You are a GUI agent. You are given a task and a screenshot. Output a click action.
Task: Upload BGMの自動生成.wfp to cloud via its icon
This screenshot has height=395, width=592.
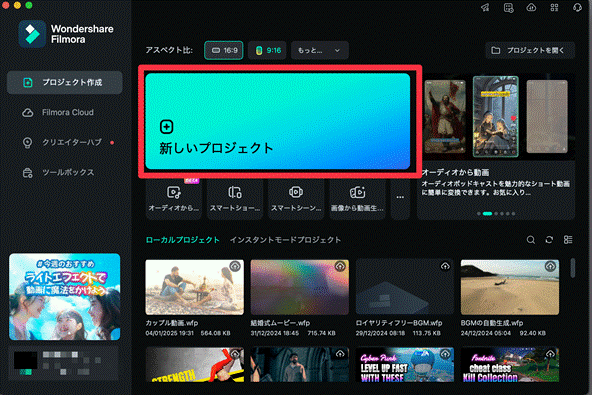point(550,266)
